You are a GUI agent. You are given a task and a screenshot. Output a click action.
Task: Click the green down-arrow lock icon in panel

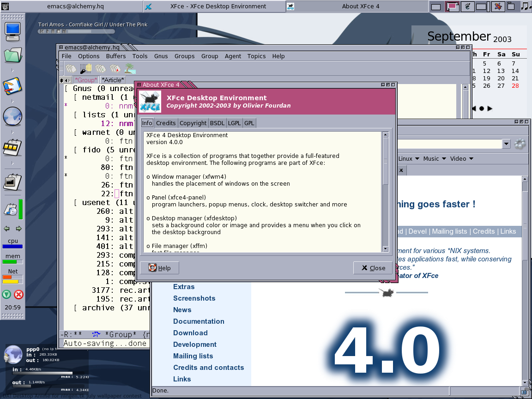pyautogui.click(x=6, y=294)
